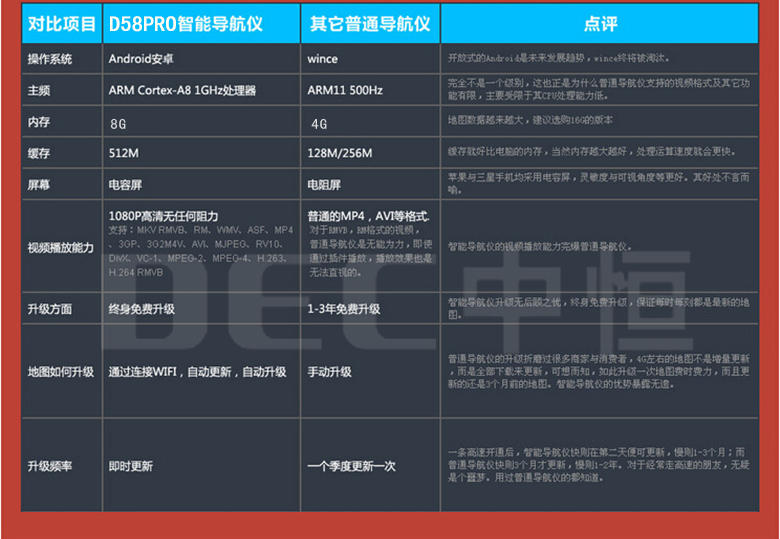Click the '升级方面' row label
The width and height of the screenshot is (780, 539).
[x=50, y=309]
